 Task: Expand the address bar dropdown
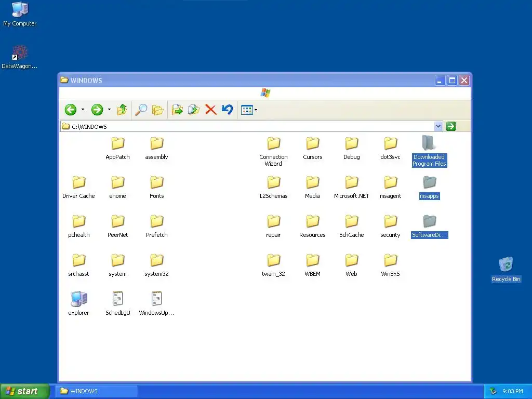coord(438,126)
